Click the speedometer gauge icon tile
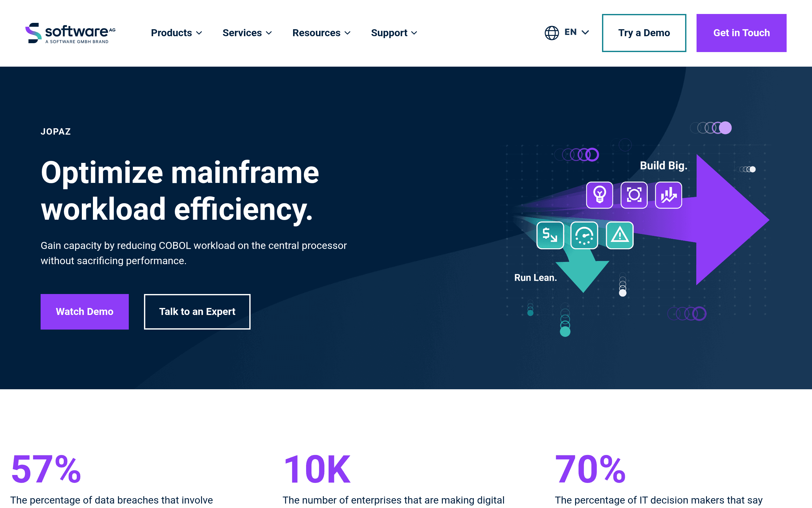 [x=584, y=235]
